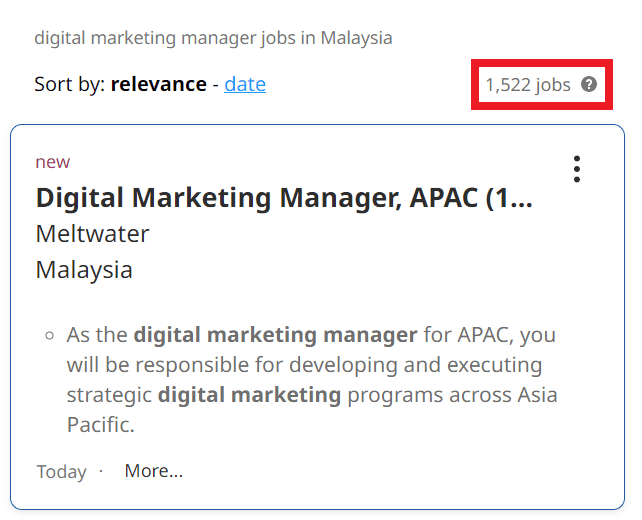
Task: Click the 'new' label on job card
Action: (x=53, y=162)
